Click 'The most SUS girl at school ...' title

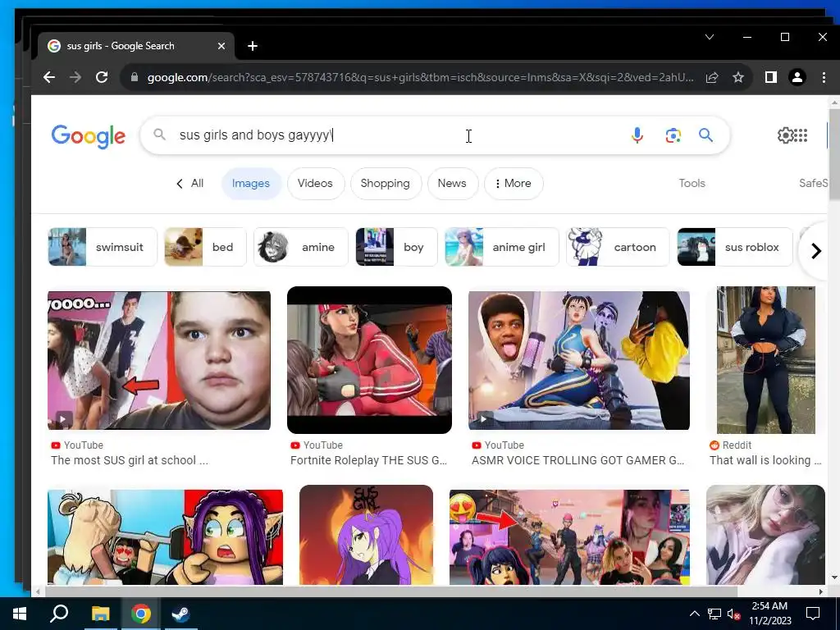(130, 460)
